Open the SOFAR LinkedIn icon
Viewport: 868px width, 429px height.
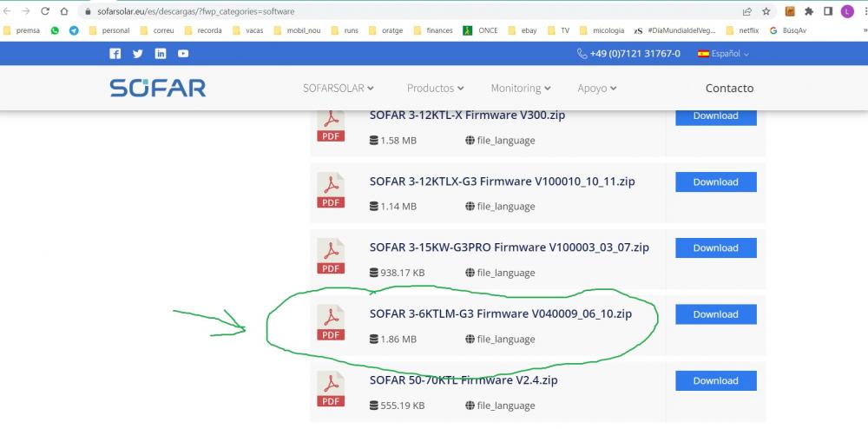(x=161, y=54)
